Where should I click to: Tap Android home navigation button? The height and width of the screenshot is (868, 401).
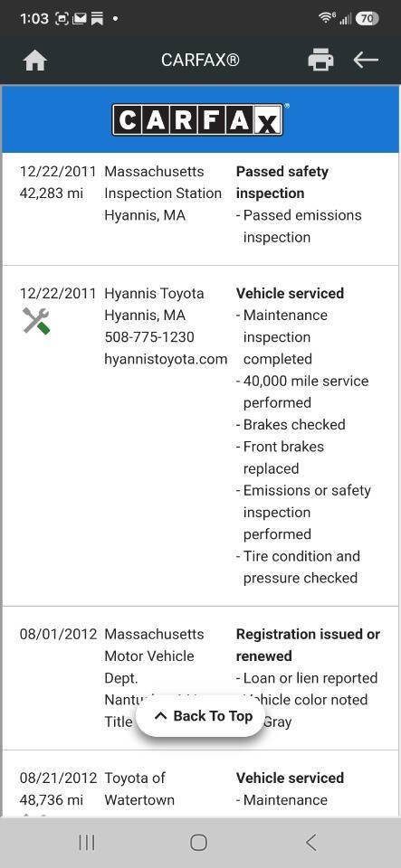coord(198,843)
